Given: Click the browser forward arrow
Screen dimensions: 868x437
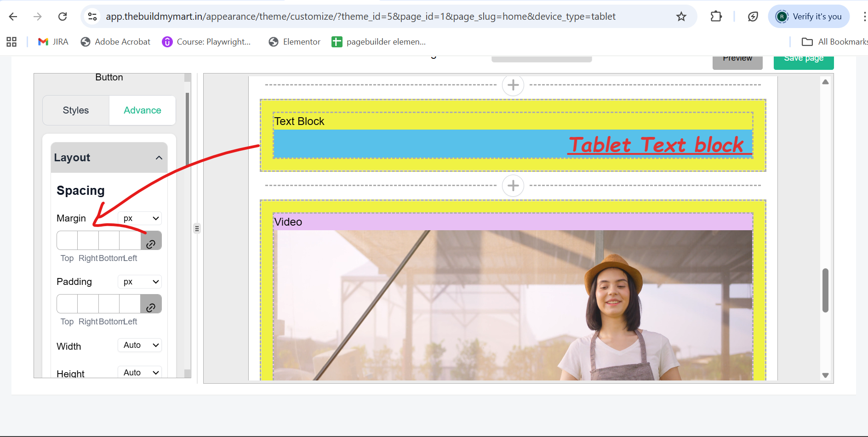Looking at the screenshot, I should pyautogui.click(x=38, y=17).
